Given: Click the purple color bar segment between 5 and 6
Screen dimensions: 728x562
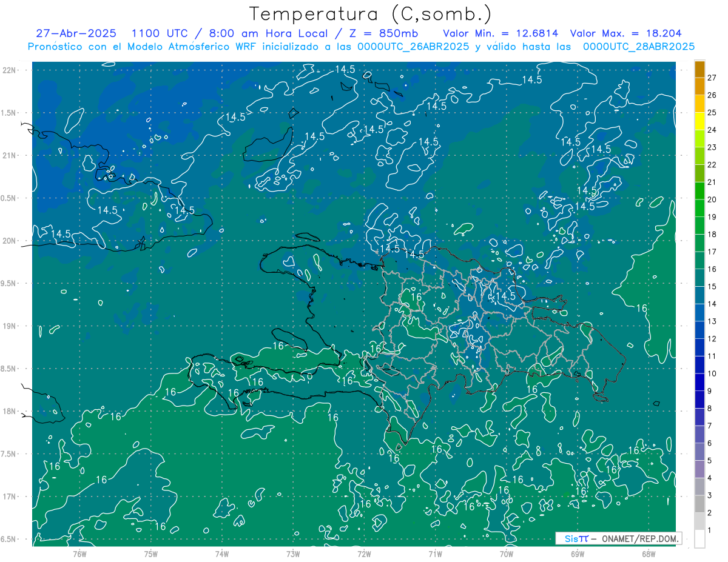Looking at the screenshot, I should 699,452.
